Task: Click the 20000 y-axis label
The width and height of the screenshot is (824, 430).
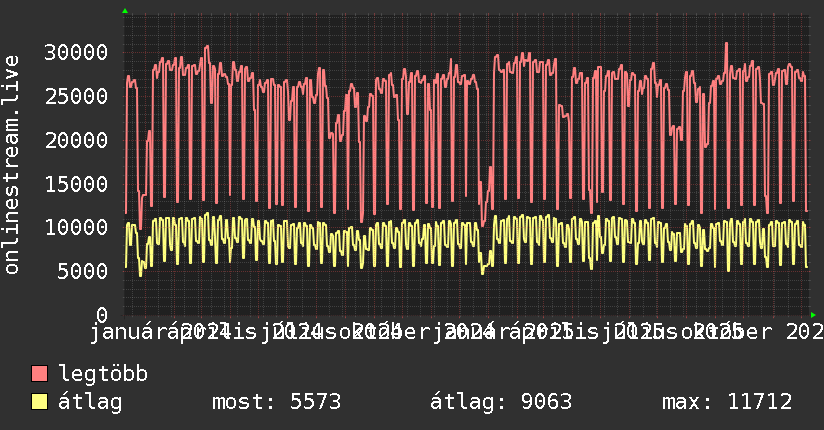Action: point(76,140)
